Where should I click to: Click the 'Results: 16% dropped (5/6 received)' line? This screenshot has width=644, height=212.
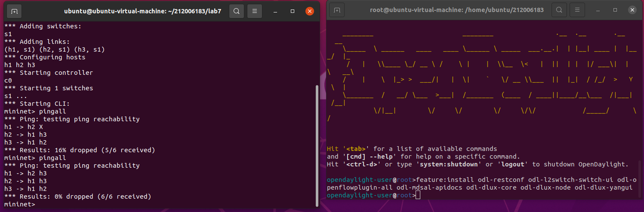[x=80, y=150]
